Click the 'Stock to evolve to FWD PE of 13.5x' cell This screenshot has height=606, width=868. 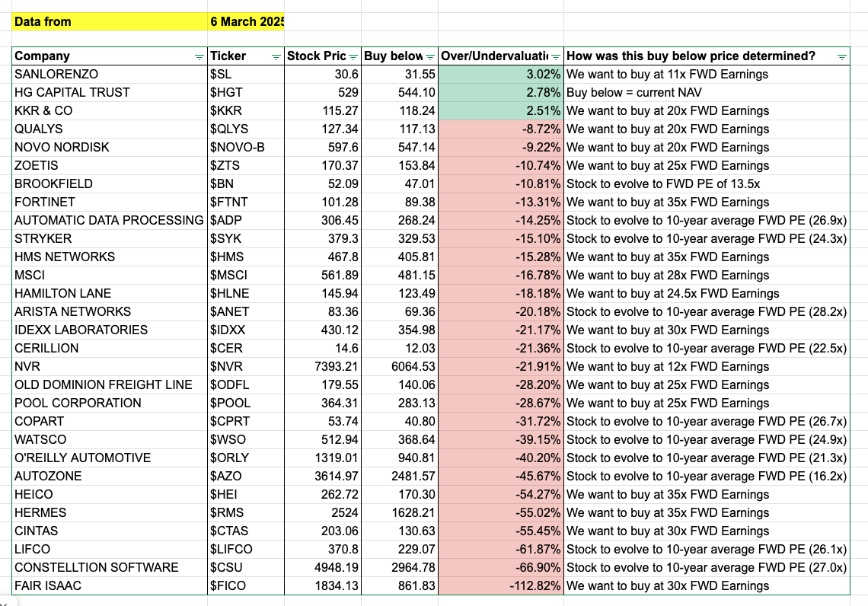pyautogui.click(x=707, y=183)
